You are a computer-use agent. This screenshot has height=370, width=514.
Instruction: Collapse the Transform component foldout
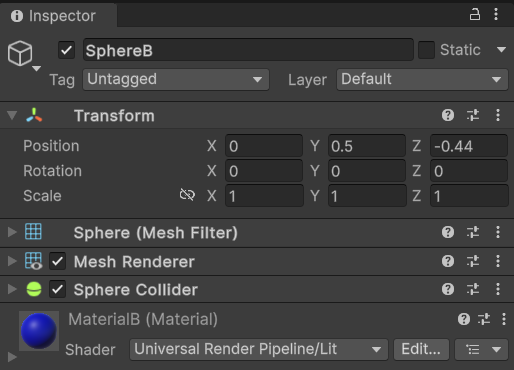(12, 115)
